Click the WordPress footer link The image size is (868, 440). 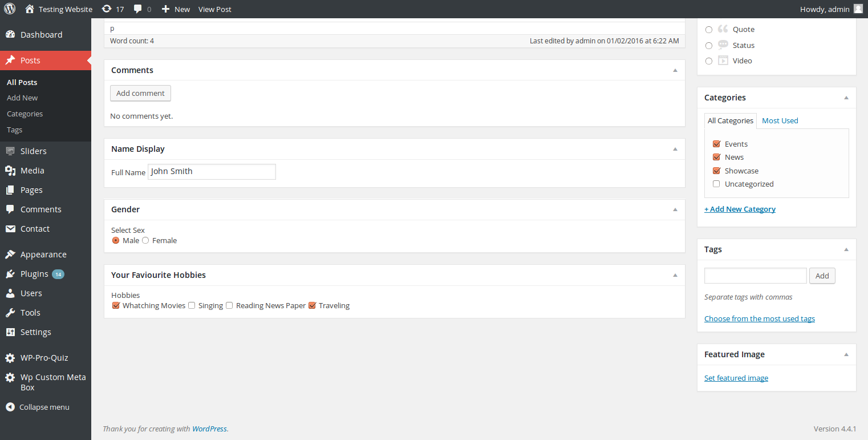tap(209, 429)
